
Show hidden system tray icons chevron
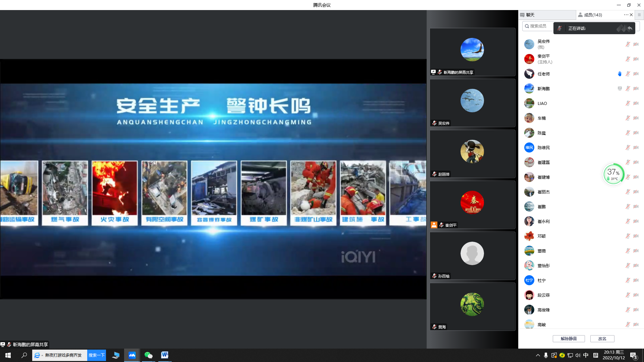tap(538, 355)
